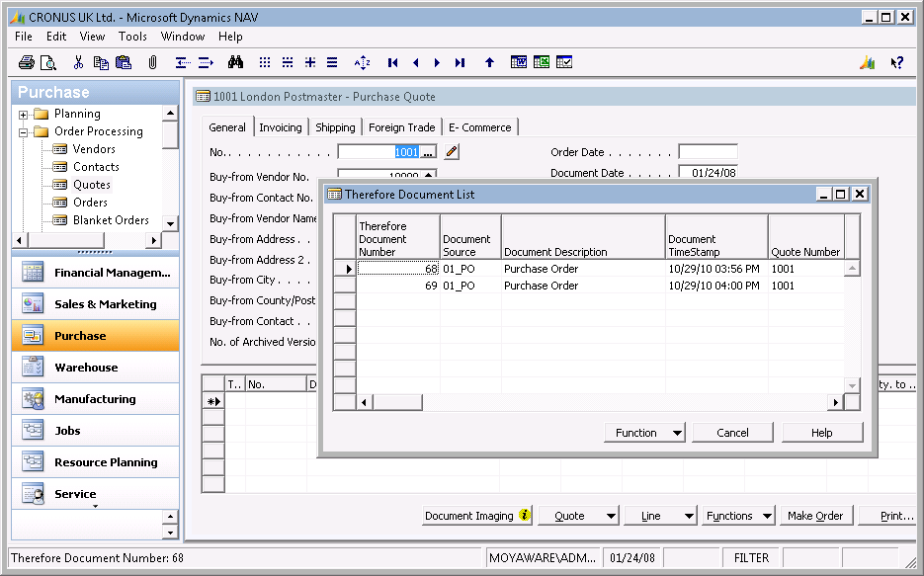Click the Print icon in the toolbar
The image size is (924, 576).
click(27, 62)
